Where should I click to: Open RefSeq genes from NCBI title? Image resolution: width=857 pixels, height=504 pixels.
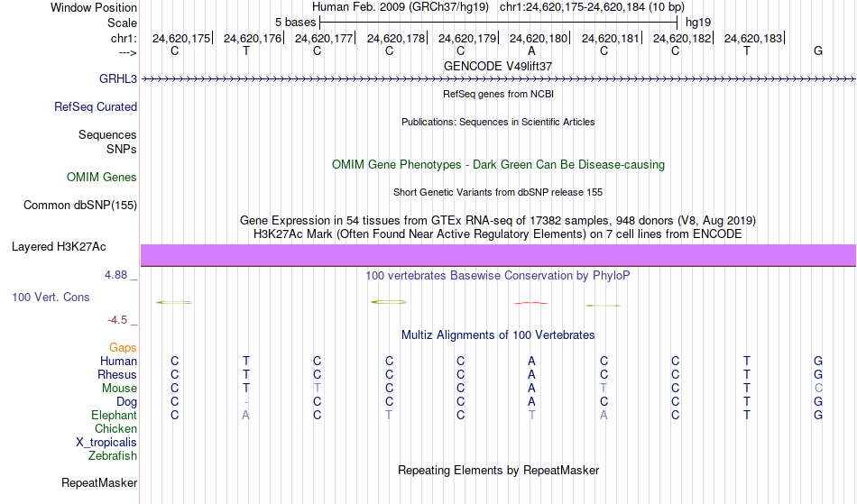[498, 94]
